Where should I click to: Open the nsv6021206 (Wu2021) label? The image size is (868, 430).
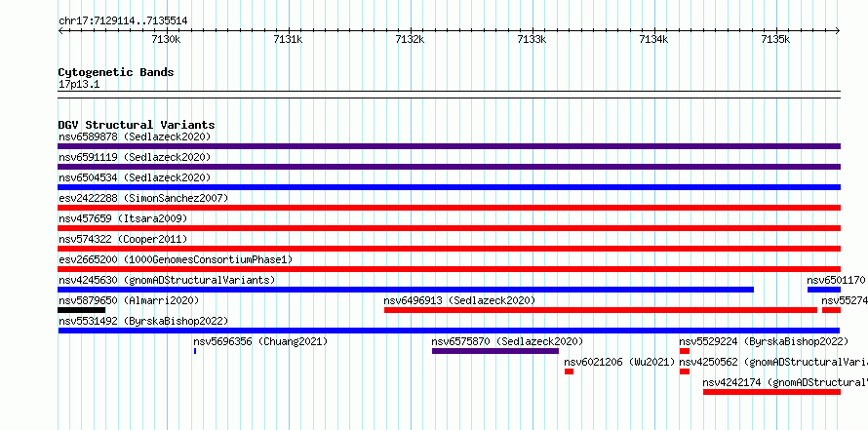(x=619, y=362)
